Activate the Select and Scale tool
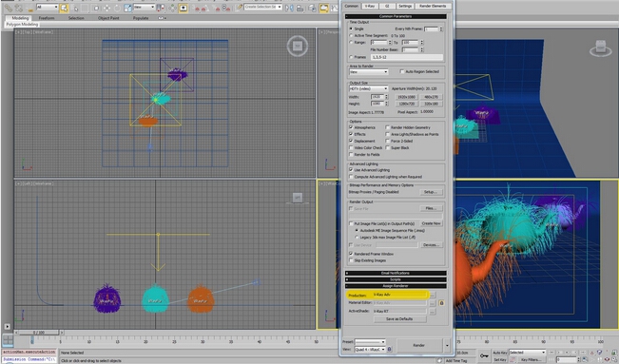Viewport: 619px width, 364px height. click(x=128, y=8)
